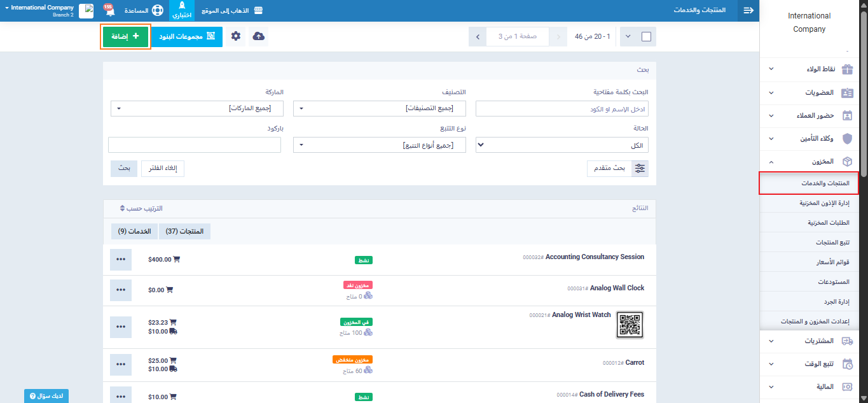Viewport: 868px width, 403px height.
Task: Click the Analog Wrist Watch QR code thumbnail
Action: [x=630, y=325]
